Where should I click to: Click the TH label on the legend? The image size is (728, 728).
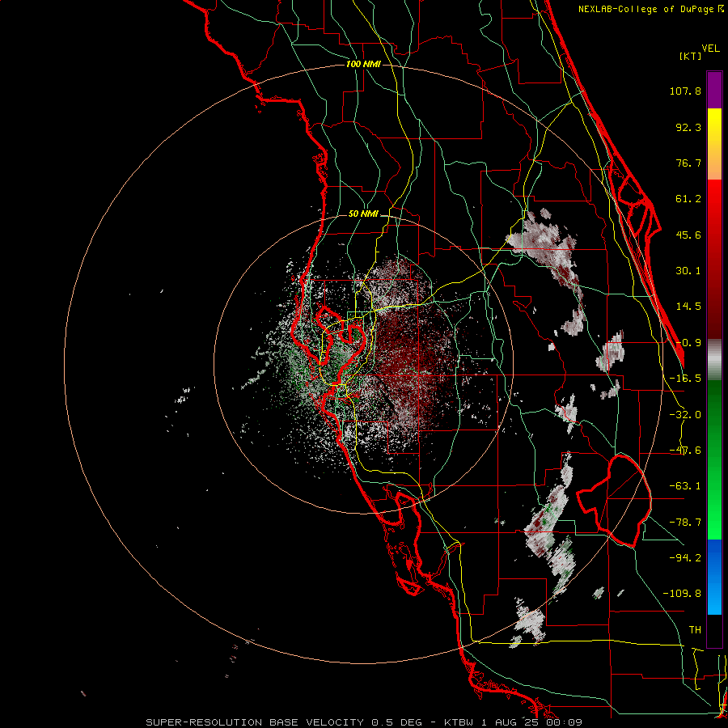tap(695, 629)
